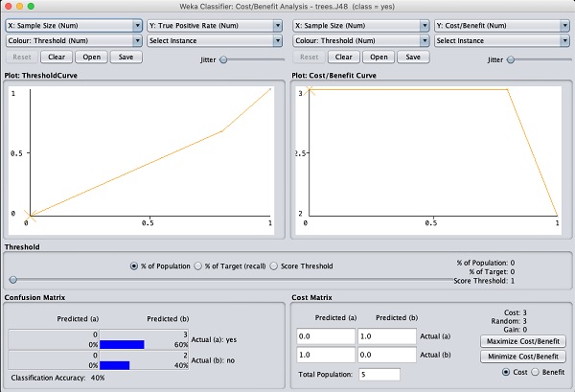575x392 pixels.
Task: Open the Y: Cost/Benefit dropdown
Action: tap(501, 26)
